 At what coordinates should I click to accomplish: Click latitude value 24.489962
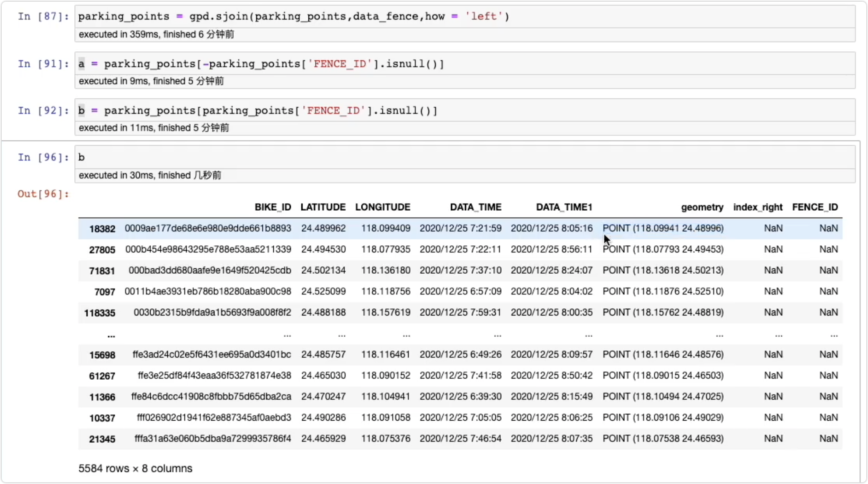pyautogui.click(x=323, y=228)
